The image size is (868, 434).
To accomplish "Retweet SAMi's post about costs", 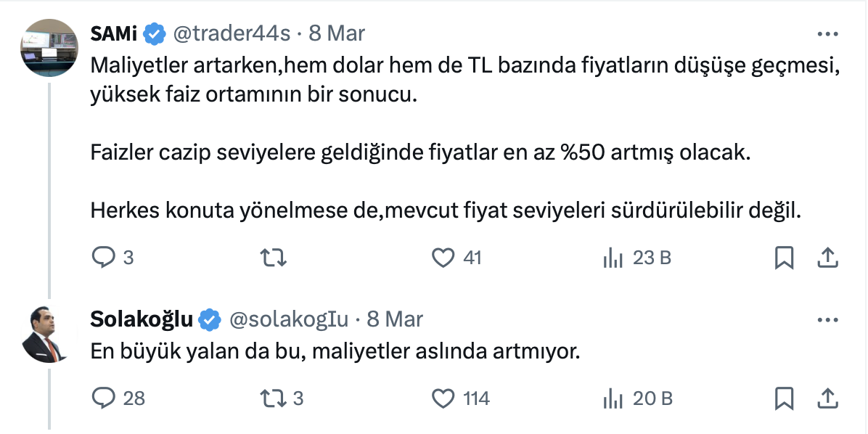I will pos(272,258).
